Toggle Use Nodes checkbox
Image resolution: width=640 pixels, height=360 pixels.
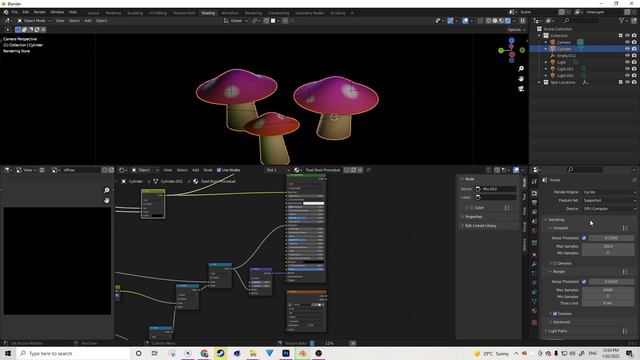tap(219, 170)
